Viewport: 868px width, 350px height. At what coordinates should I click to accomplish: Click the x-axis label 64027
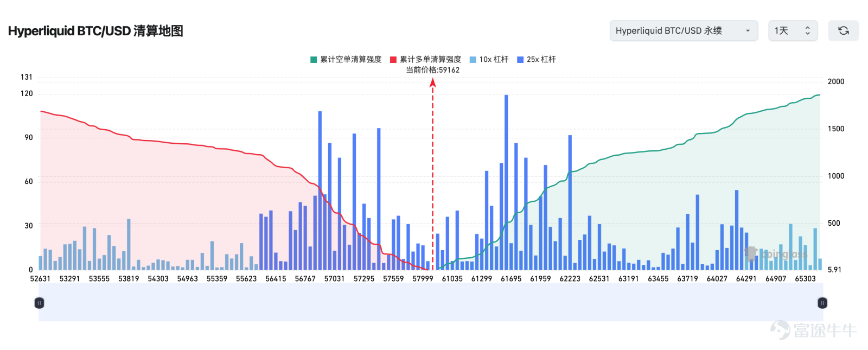coord(717,278)
